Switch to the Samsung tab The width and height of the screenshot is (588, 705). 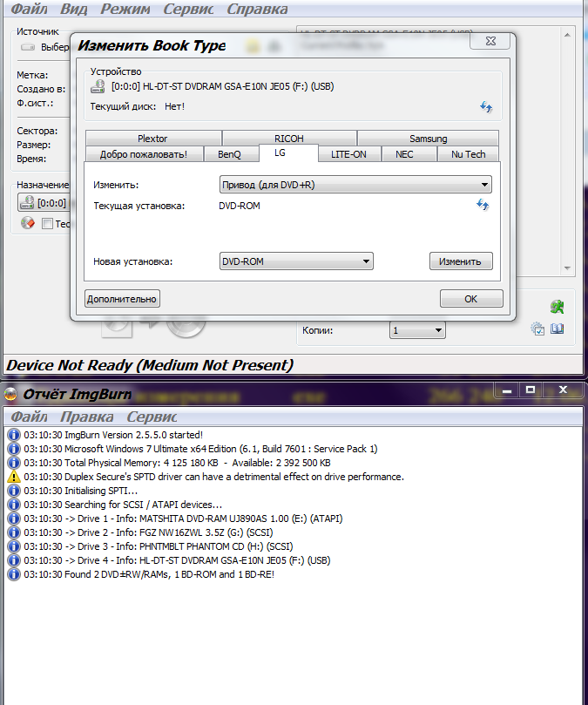point(428,139)
